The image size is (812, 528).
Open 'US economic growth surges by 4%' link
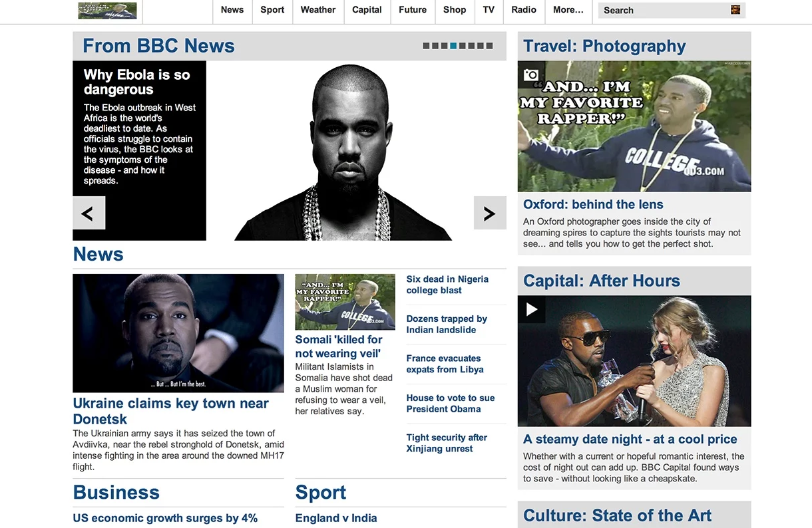pos(165,518)
